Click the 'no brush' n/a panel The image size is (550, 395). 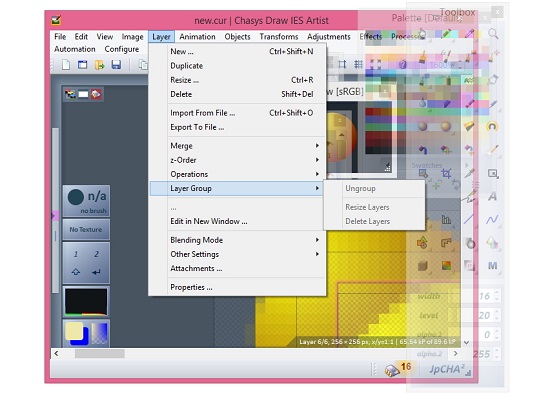click(x=86, y=200)
